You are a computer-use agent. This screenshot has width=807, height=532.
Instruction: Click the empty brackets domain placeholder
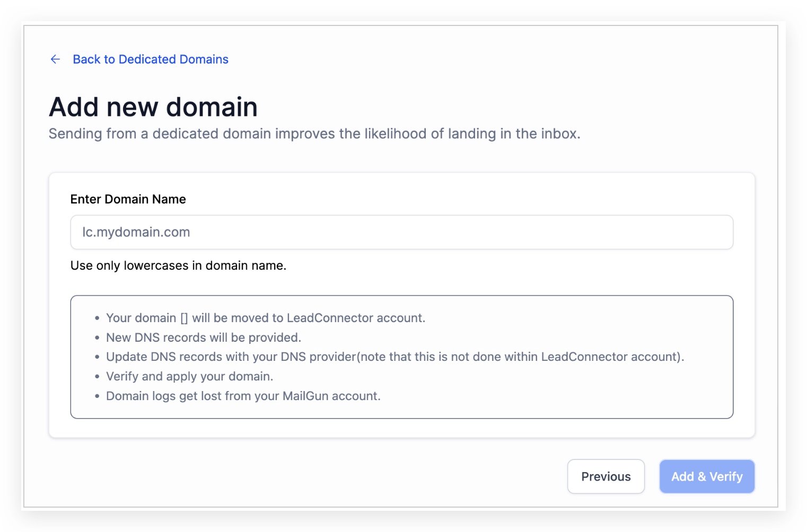point(184,318)
